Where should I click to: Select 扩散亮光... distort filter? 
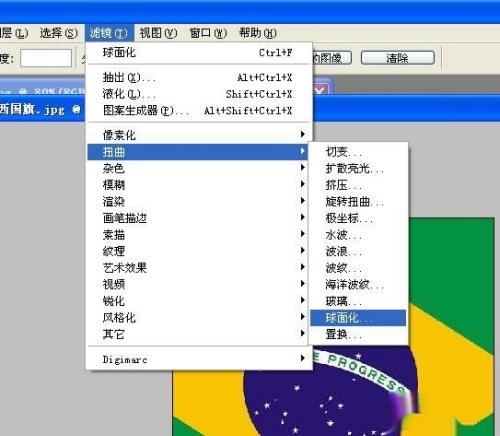click(358, 169)
